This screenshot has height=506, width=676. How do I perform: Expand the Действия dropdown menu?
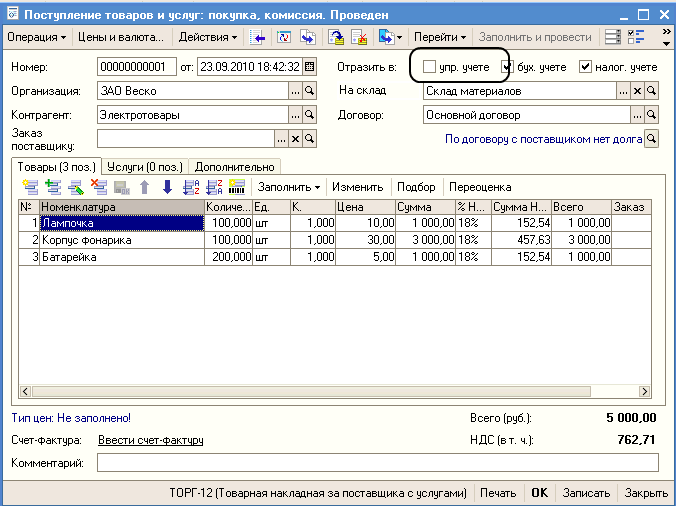pos(207,37)
